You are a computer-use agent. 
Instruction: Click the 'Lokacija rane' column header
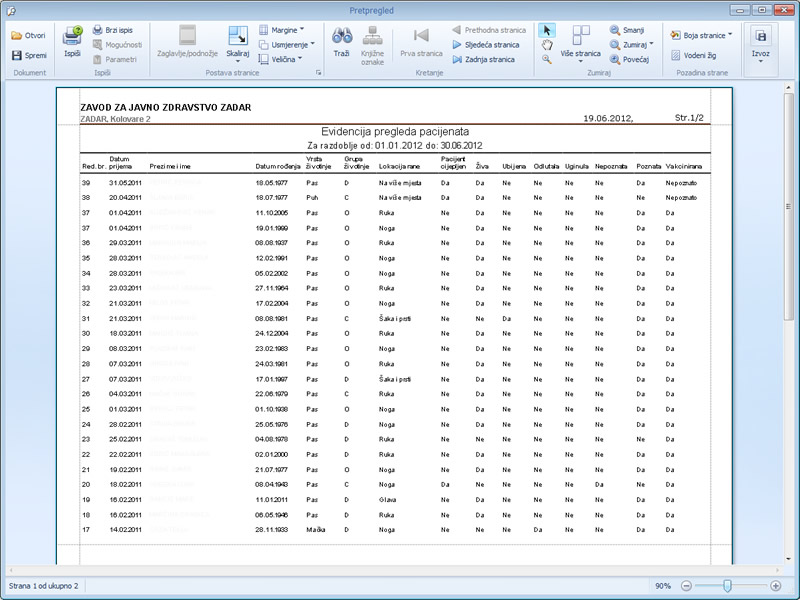[399, 166]
